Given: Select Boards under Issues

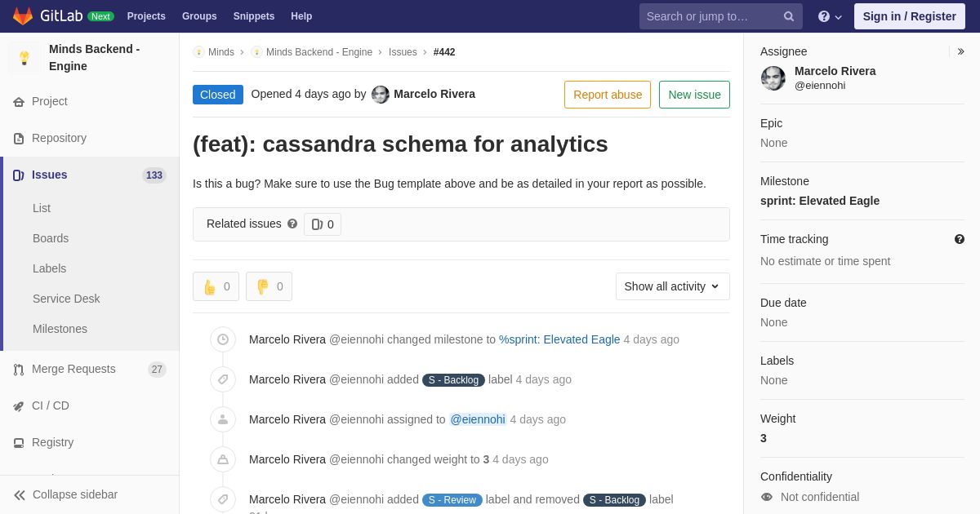Looking at the screenshot, I should [51, 238].
